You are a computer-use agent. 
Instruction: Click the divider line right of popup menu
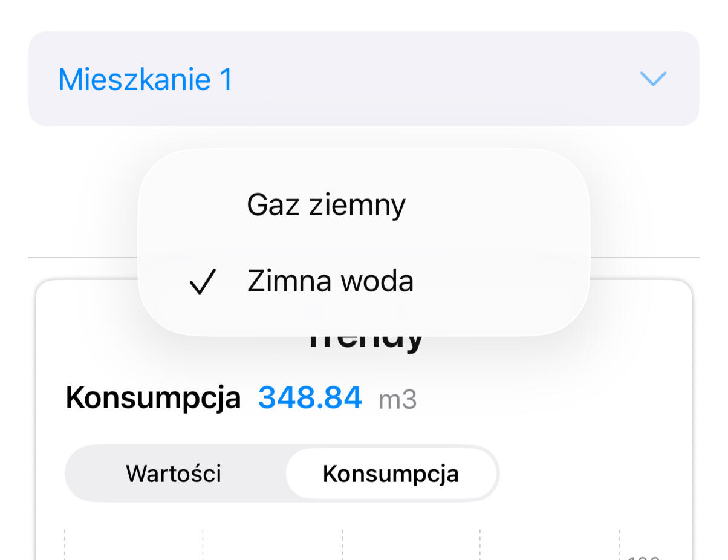point(645,258)
